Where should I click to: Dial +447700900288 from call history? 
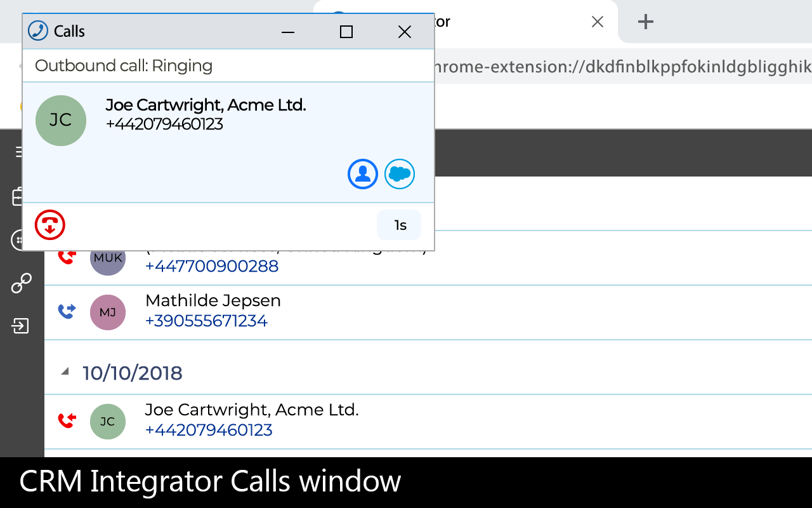212,266
